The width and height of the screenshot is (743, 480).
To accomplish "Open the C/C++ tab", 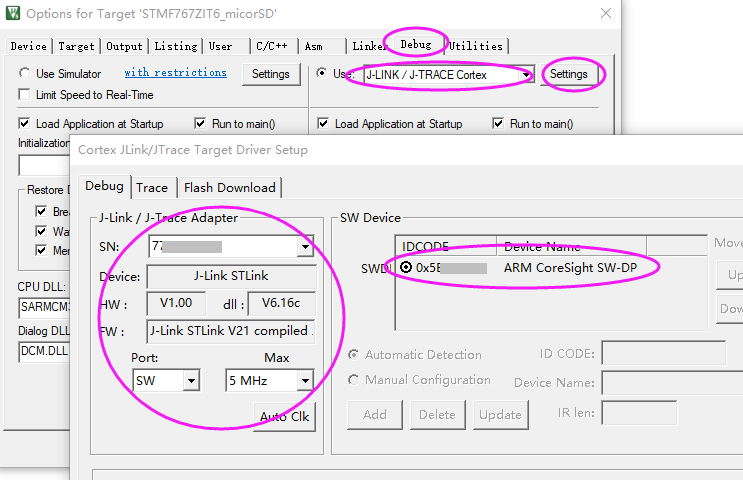I will coord(272,46).
